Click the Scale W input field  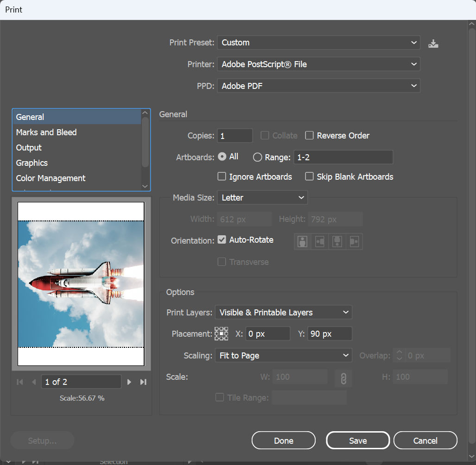[300, 377]
